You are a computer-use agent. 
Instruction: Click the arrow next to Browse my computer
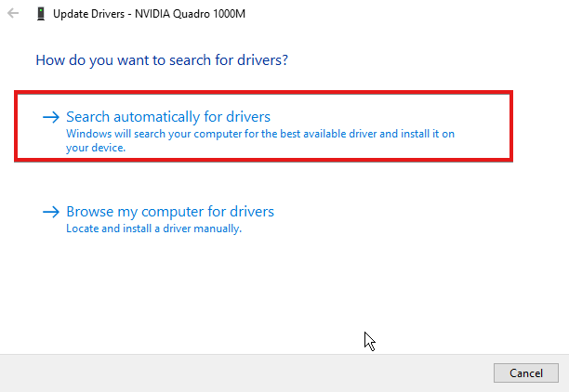(51, 212)
